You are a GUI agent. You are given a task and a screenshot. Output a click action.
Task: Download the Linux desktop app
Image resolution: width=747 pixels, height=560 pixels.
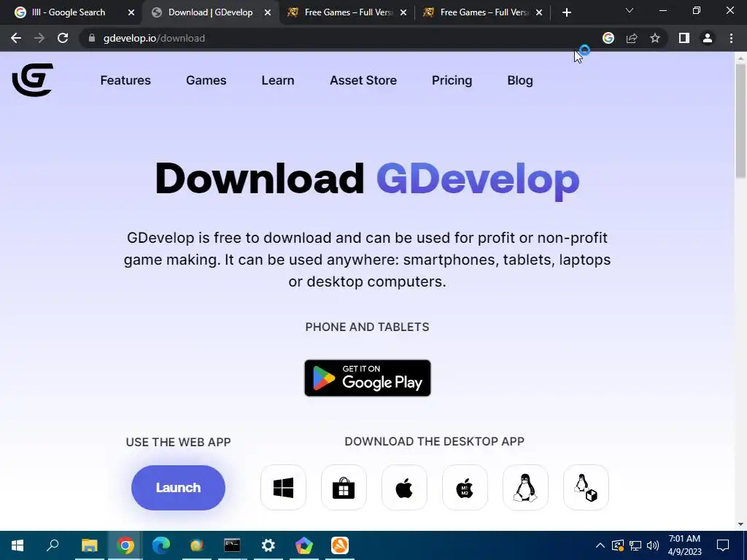click(x=525, y=488)
